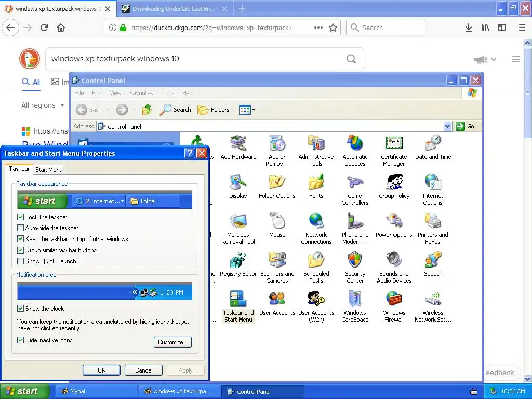Open the Views dropdown in Control Panel toolbar
Image resolution: width=532 pixels, height=399 pixels.
[247, 110]
